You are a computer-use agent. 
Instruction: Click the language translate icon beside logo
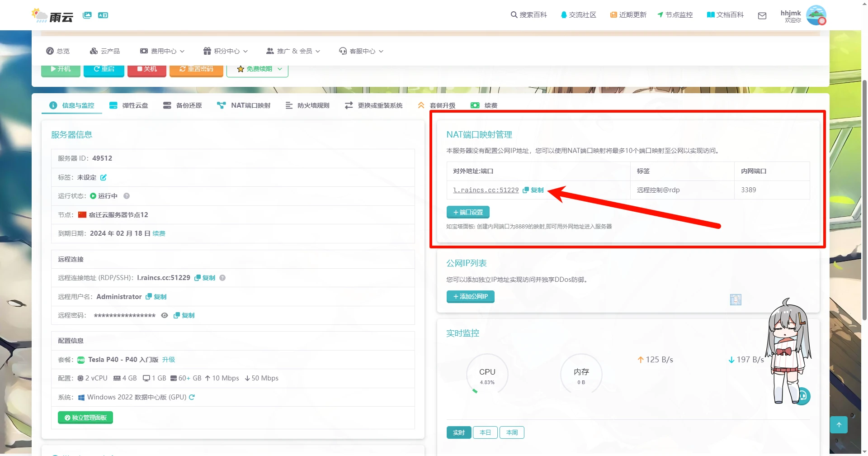[x=103, y=15]
